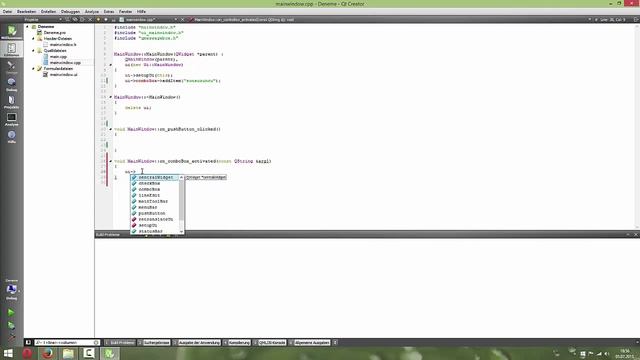Select Deneme.pro in the project tree
The image size is (640, 360).
coord(55,33)
